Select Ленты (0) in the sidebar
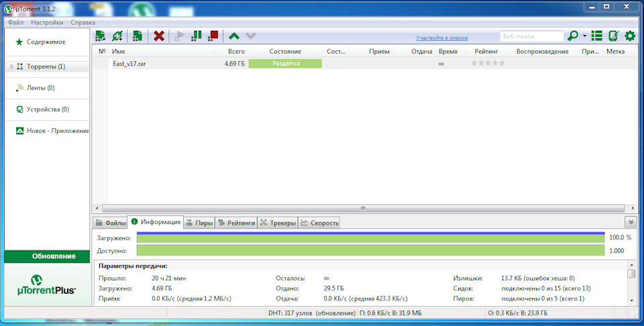Screen dimensions: 644x326 [x=40, y=88]
